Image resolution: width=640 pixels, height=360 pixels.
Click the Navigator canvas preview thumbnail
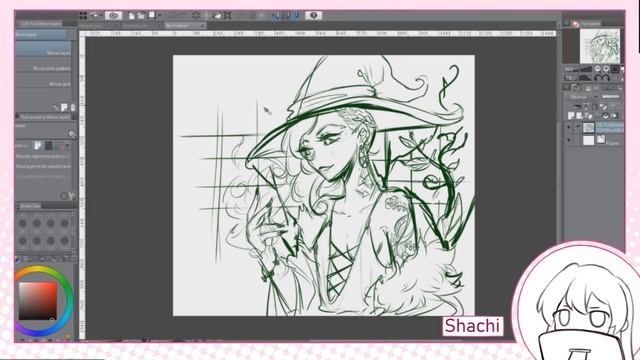(x=600, y=46)
